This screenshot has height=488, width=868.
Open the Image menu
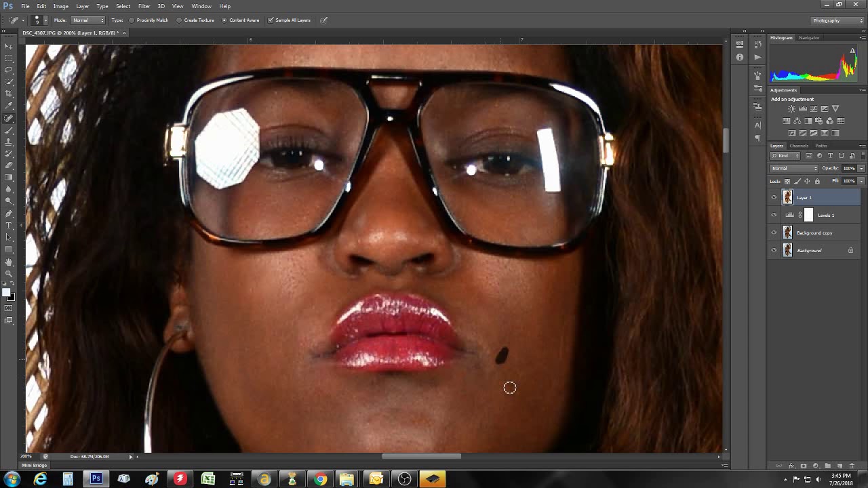pos(61,6)
